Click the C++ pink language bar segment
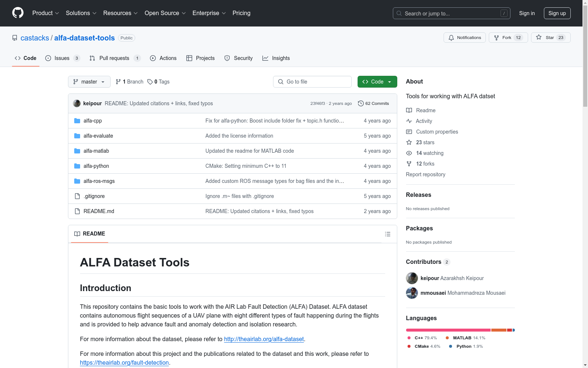 (448, 330)
